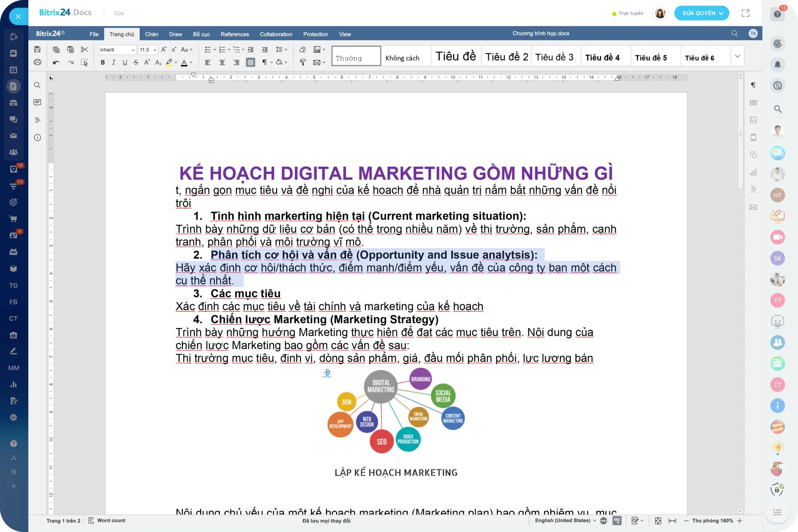798x532 pixels.
Task: Switch to the References tab
Action: point(235,34)
